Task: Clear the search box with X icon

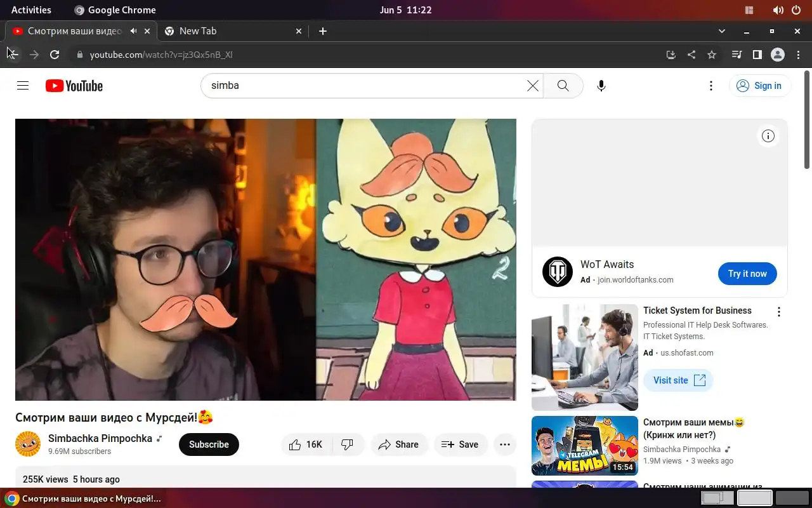Action: click(533, 86)
